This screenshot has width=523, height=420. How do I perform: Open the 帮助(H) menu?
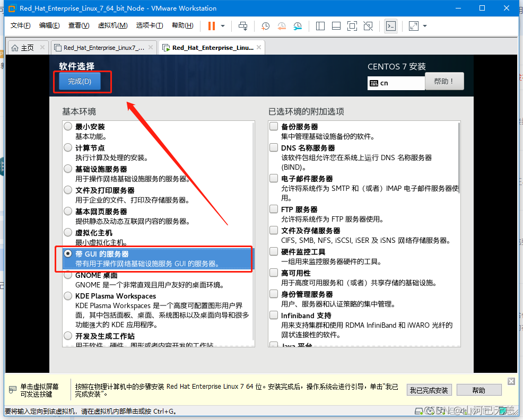pos(182,25)
